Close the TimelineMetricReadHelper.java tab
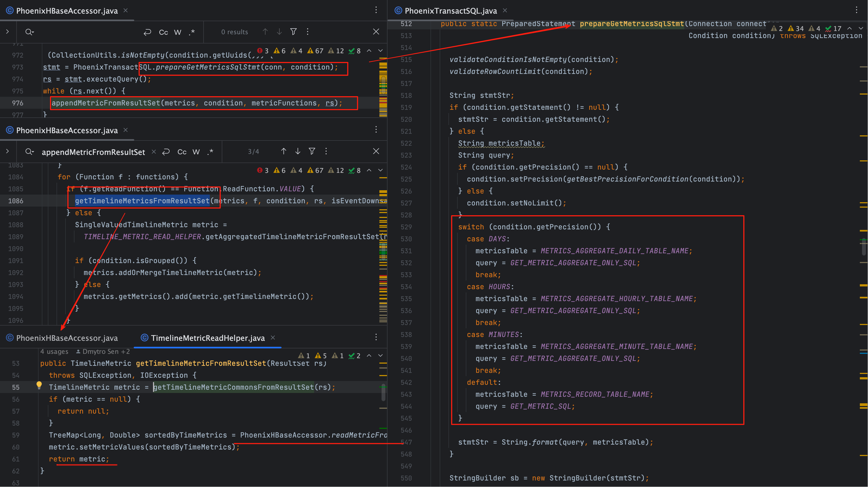This screenshot has width=868, height=487. 273,337
